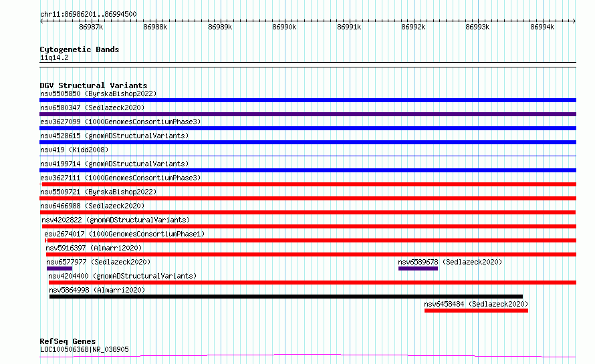Select the short purple bar under nsv6577977
Image resolution: width=595 pixels, height=364 pixels.
(59, 268)
